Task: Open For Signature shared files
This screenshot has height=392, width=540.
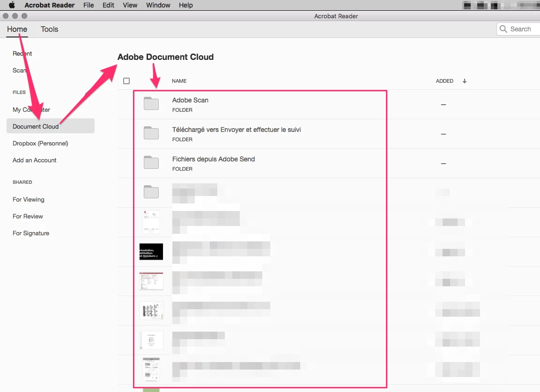Action: click(x=30, y=233)
